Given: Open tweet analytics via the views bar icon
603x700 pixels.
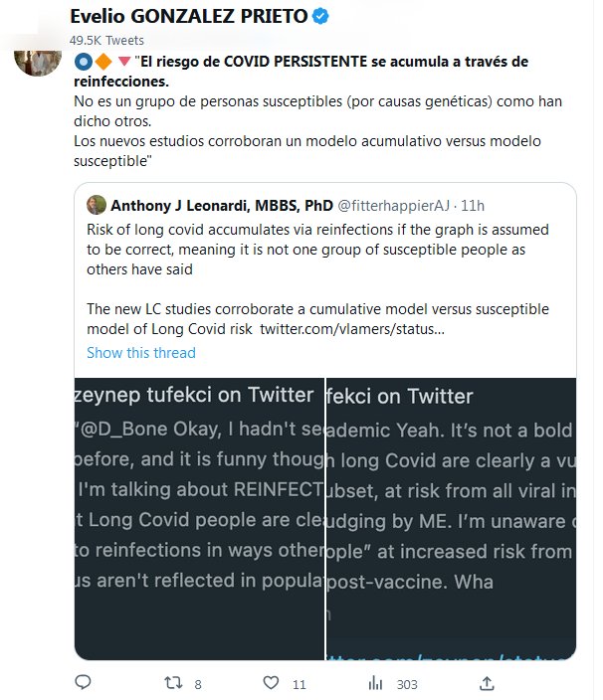Looking at the screenshot, I should coord(375,683).
